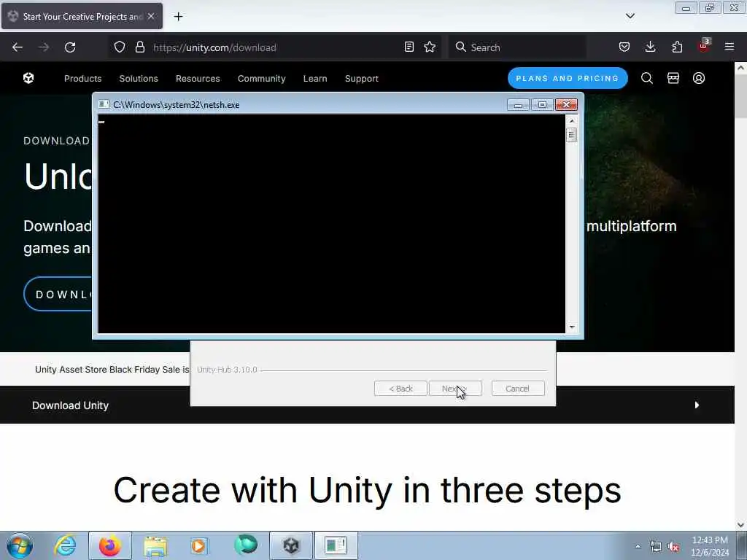Open the Unity Asset Store icon

[x=673, y=78]
